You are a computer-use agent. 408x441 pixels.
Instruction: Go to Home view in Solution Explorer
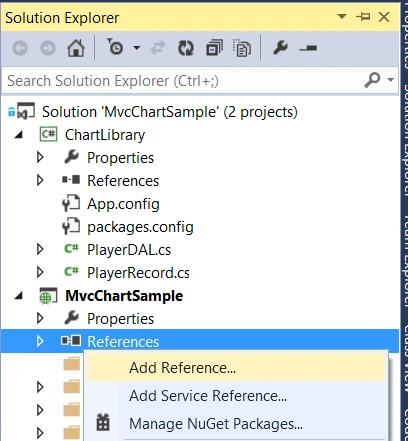(x=76, y=48)
